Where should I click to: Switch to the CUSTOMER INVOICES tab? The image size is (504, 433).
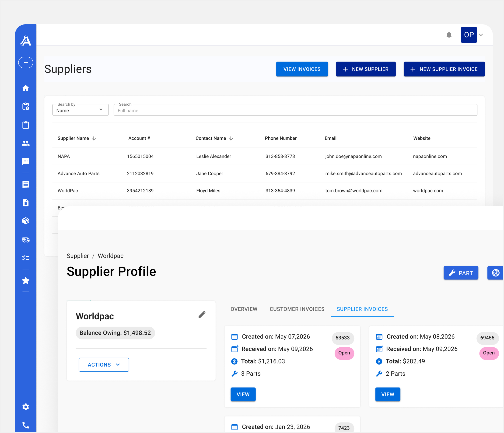297,309
